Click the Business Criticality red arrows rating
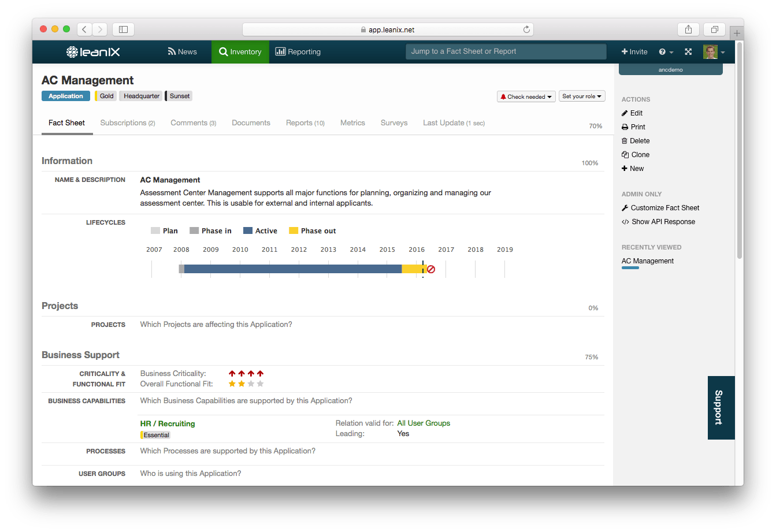Image resolution: width=776 pixels, height=532 pixels. [x=246, y=374]
